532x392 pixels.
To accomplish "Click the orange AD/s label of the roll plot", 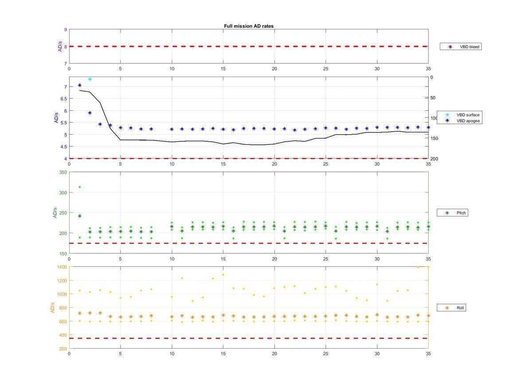I will 52,308.
